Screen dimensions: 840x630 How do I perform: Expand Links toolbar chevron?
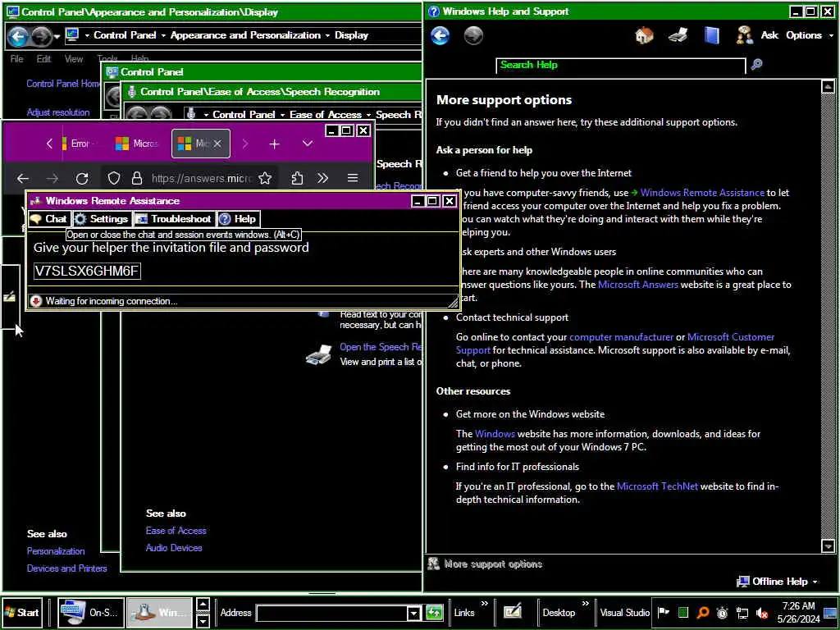click(x=484, y=604)
